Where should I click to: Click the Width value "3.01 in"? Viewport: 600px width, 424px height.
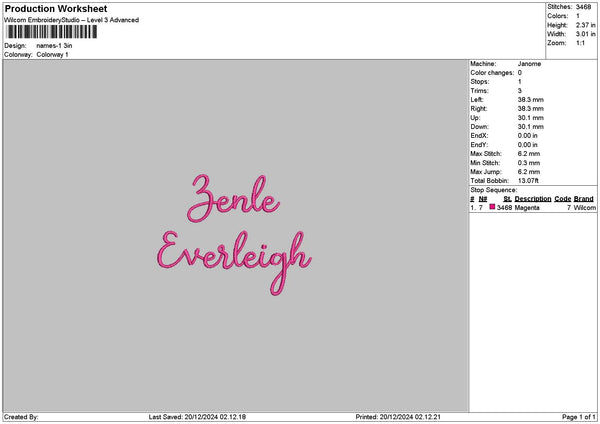click(x=586, y=34)
